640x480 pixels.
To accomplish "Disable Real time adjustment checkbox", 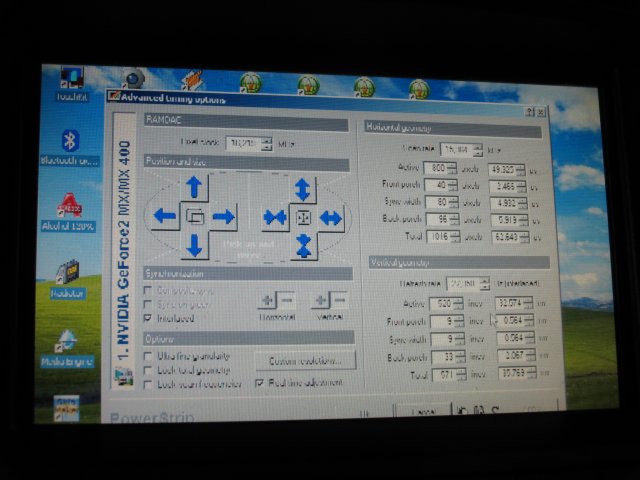I will (x=260, y=381).
